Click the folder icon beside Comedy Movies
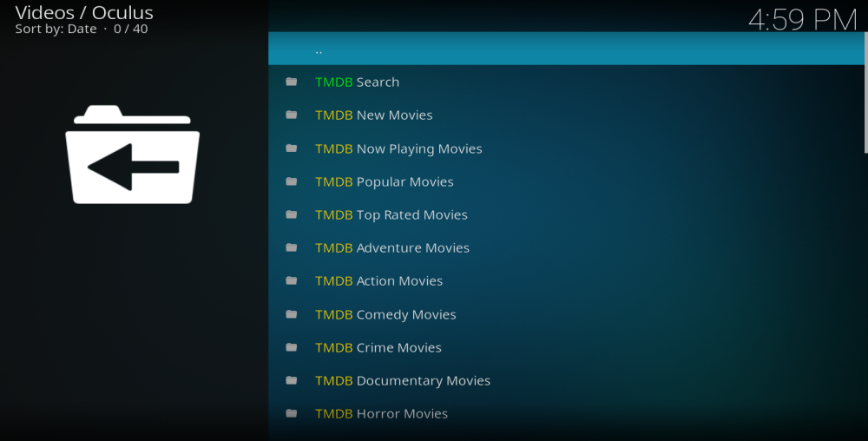The image size is (868, 441). (x=292, y=314)
